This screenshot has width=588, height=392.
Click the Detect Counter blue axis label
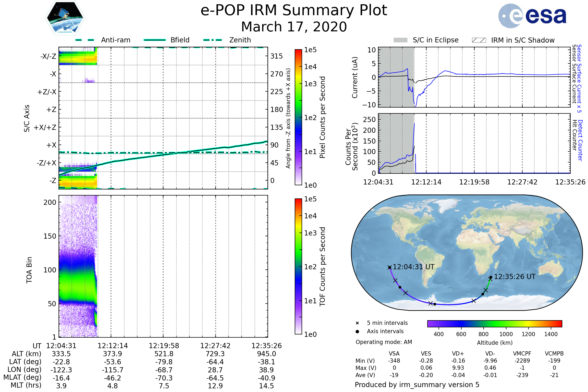580,140
